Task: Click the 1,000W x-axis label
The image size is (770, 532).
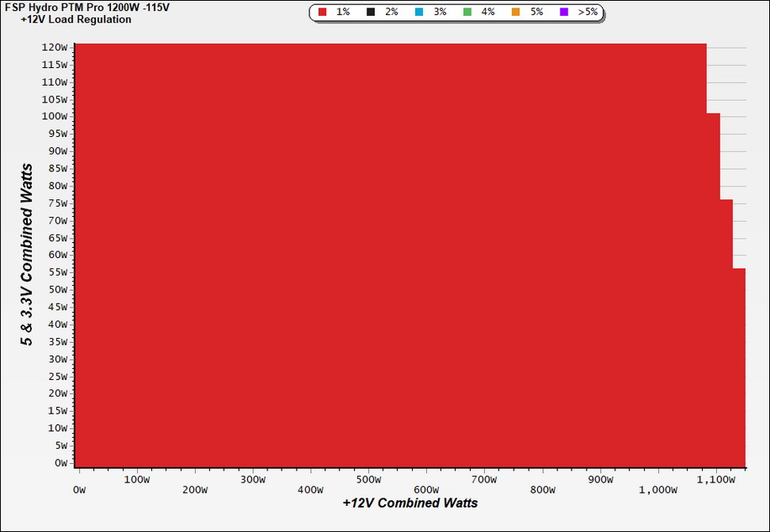Action: 658,490
